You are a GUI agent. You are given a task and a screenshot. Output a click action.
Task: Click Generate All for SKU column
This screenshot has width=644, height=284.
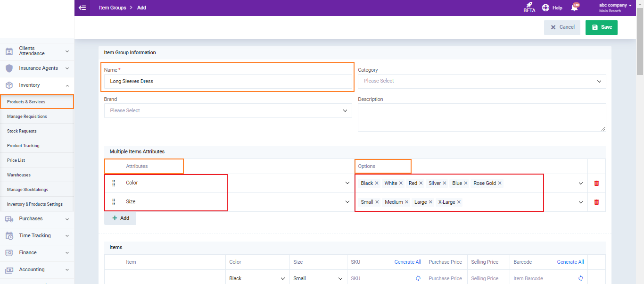(x=408, y=262)
